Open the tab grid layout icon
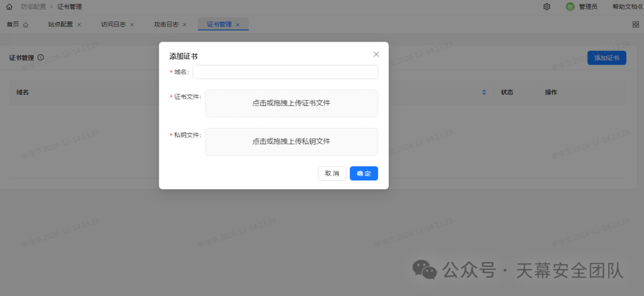 [636, 24]
